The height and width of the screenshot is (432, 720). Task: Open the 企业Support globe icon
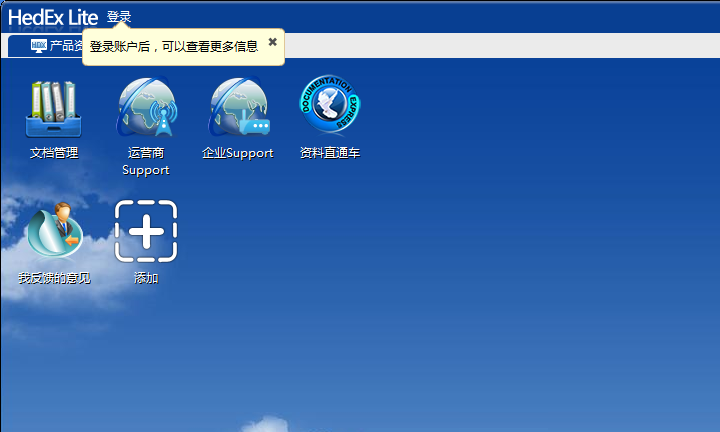click(x=239, y=107)
